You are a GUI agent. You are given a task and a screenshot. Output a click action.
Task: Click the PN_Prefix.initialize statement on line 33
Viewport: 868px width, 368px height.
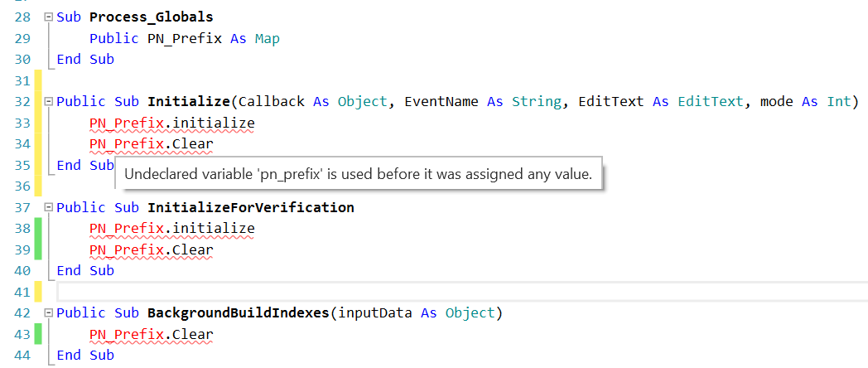point(171,123)
